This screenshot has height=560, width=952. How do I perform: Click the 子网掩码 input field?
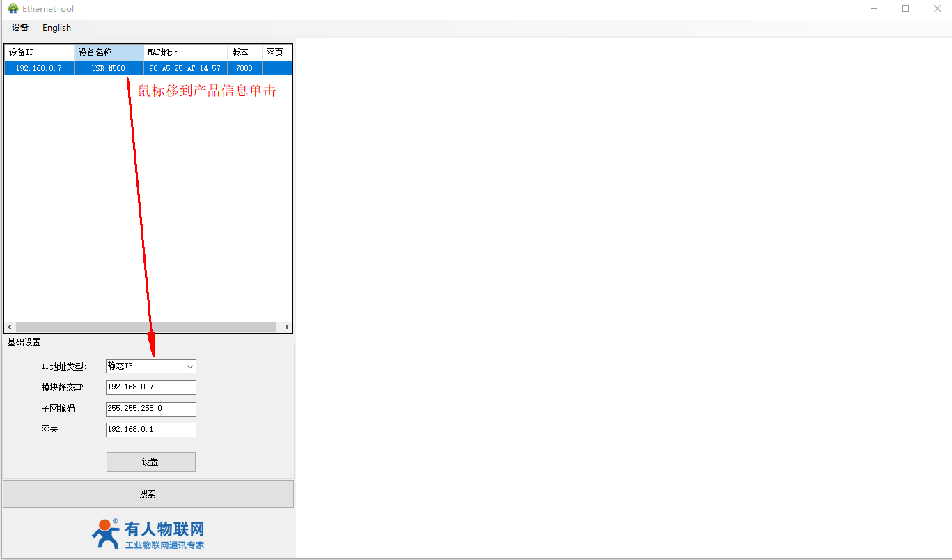[151, 409]
